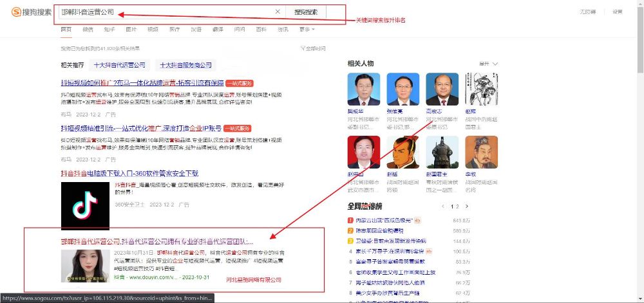Click the page scrollbar thumb on right edge
The height and width of the screenshot is (303, 644).
(x=640, y=39)
